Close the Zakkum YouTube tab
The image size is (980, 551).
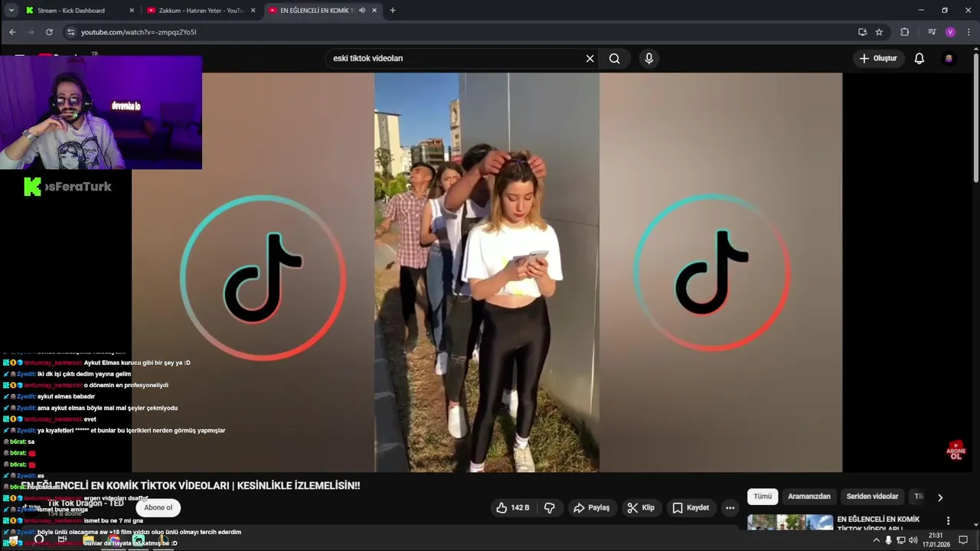[x=253, y=11]
